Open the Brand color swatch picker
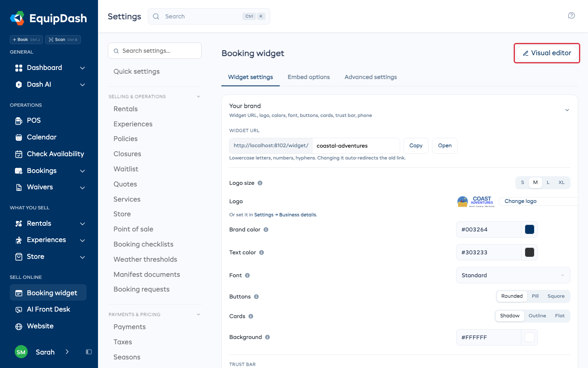 pos(530,229)
